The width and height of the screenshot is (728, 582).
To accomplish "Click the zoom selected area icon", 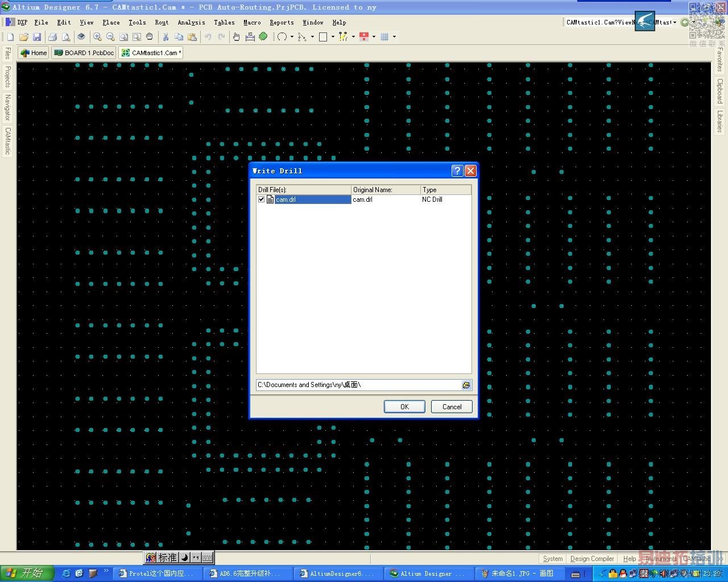I will [x=136, y=37].
